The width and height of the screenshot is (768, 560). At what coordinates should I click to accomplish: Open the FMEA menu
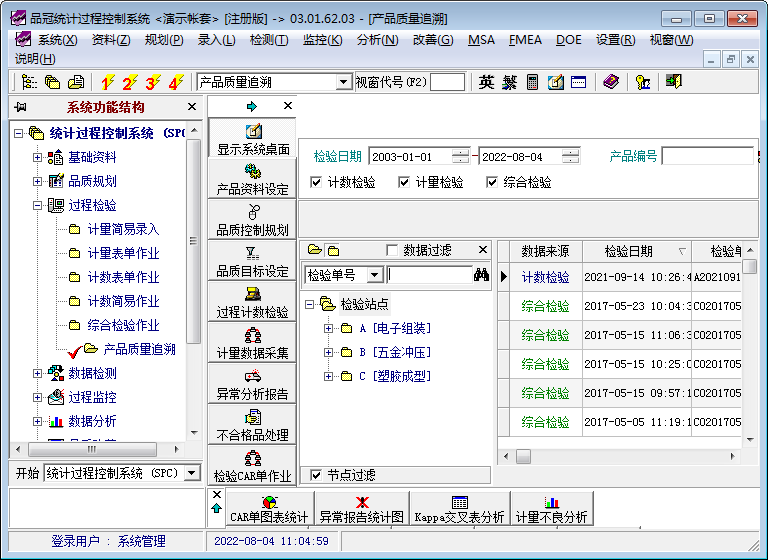click(525, 40)
